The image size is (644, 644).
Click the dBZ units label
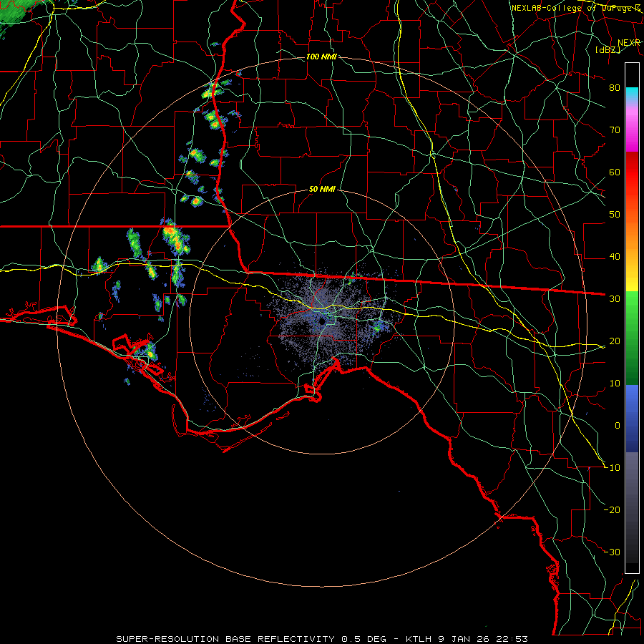608,49
